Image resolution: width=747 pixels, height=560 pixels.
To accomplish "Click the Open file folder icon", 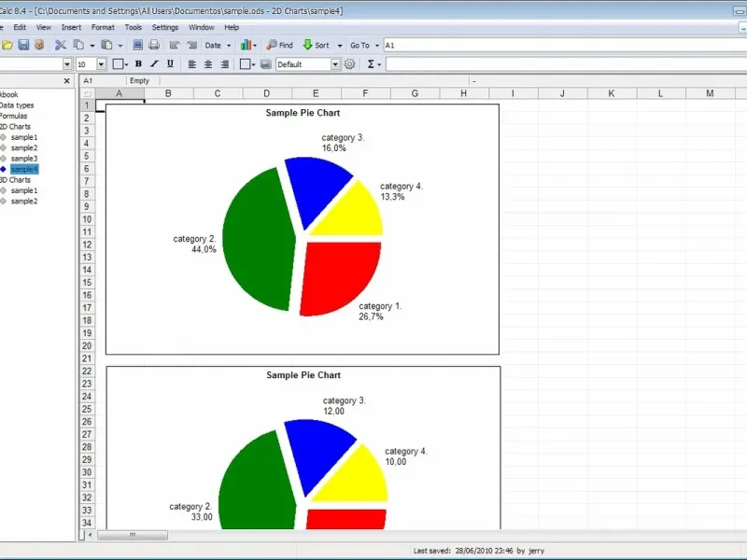I will [7, 45].
